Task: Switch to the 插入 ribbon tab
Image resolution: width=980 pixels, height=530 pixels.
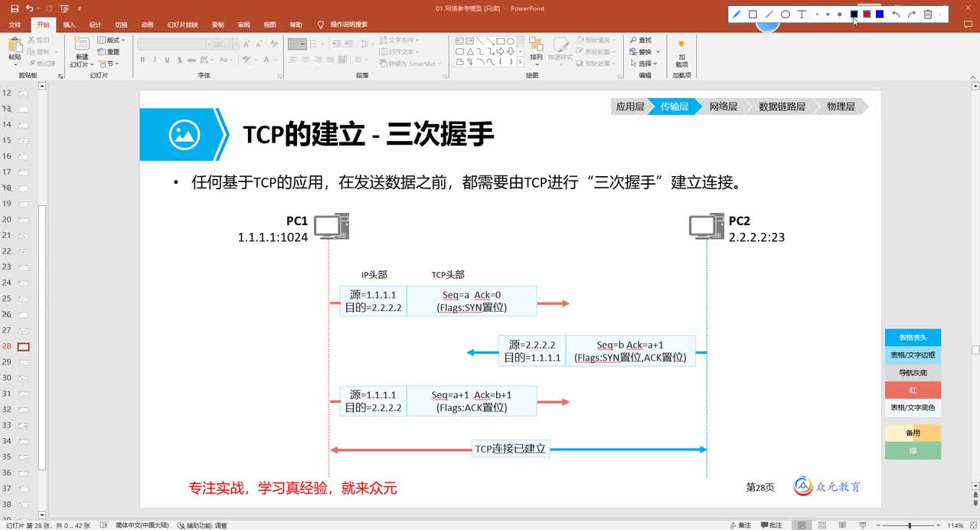Action: pos(69,25)
